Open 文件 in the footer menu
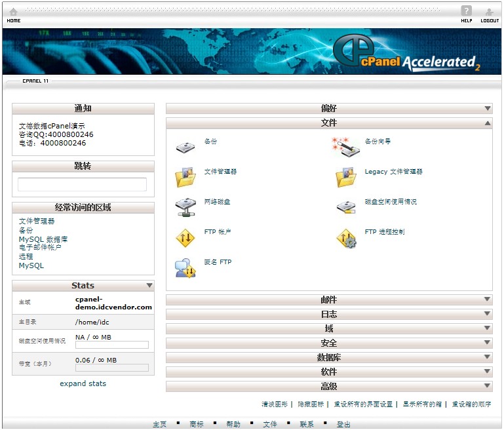This screenshot has width=504, height=430. tap(270, 424)
